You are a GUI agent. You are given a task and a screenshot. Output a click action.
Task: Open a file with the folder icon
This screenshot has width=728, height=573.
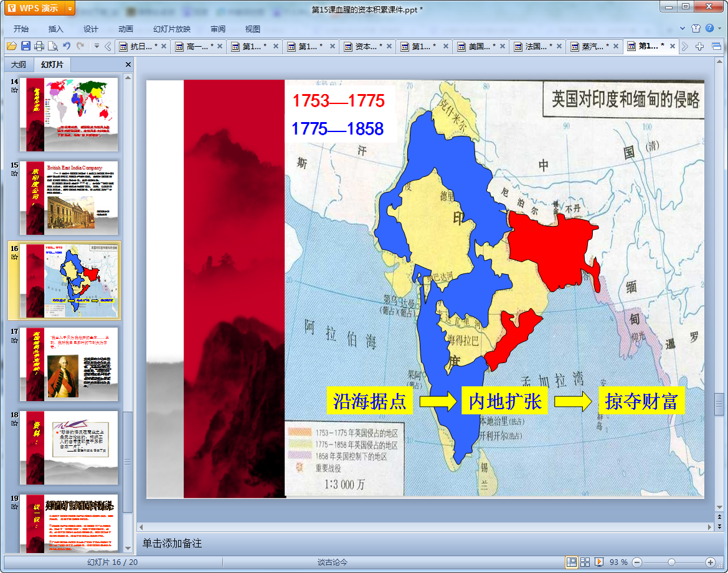click(x=12, y=46)
